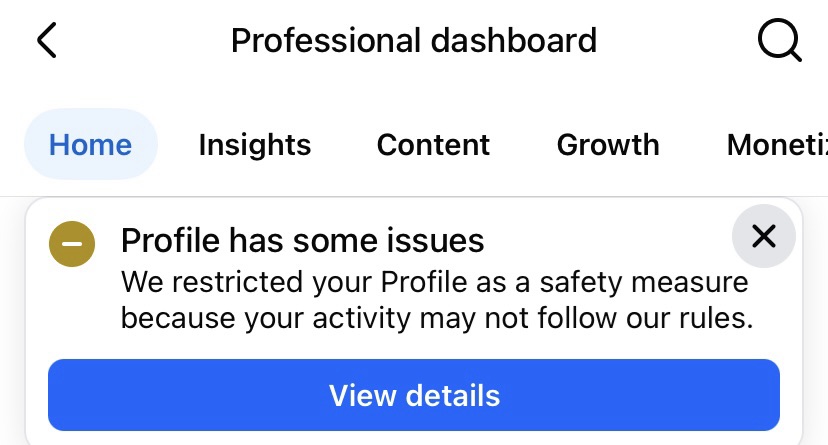This screenshot has width=828, height=445.
Task: Click the Professional dashboard title
Action: [x=414, y=41]
